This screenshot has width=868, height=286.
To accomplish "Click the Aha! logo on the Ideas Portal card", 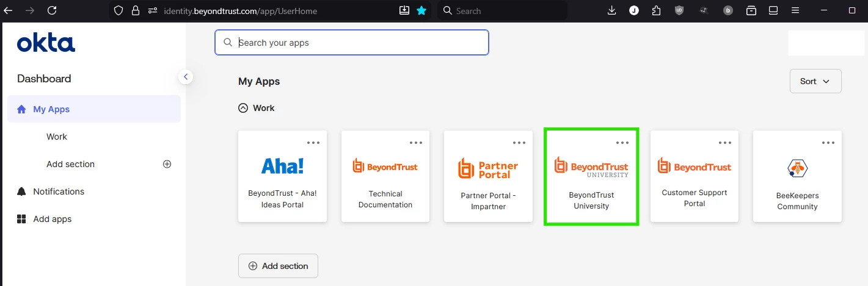I will tap(282, 166).
